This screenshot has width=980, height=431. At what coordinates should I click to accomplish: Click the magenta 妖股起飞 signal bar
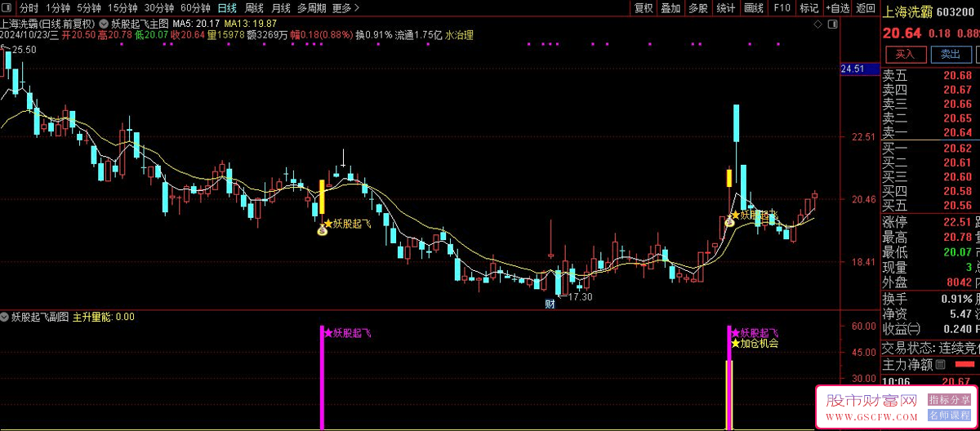[322, 377]
